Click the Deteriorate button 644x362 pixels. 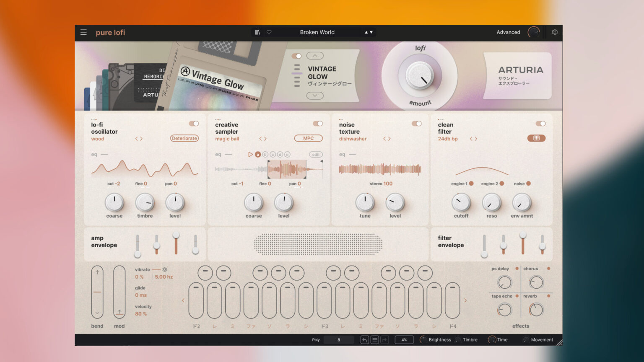point(184,138)
